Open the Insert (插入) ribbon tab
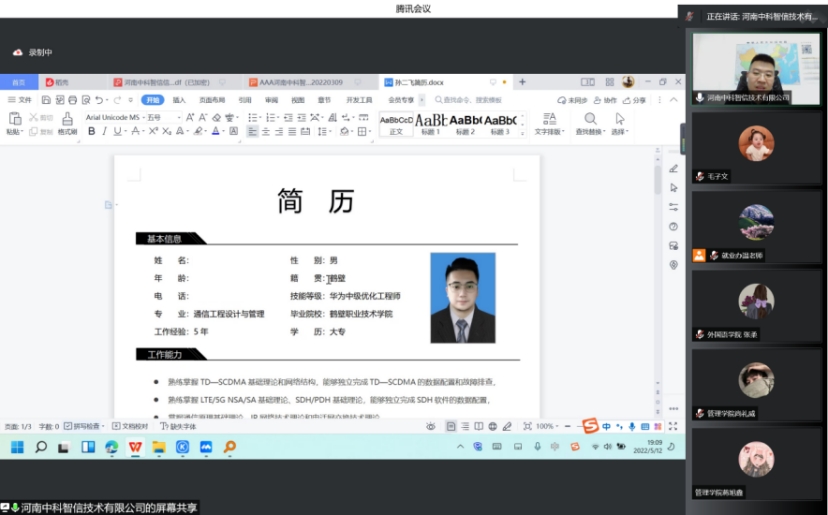This screenshot has width=828, height=515. coord(179,100)
